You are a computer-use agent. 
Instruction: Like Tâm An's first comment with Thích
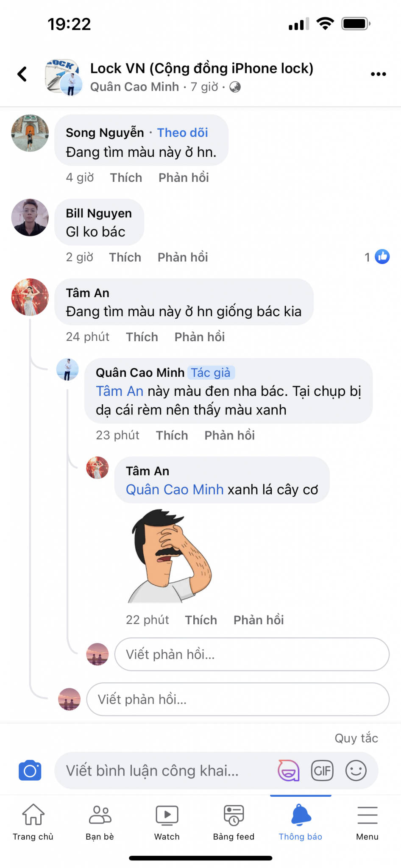(x=142, y=337)
